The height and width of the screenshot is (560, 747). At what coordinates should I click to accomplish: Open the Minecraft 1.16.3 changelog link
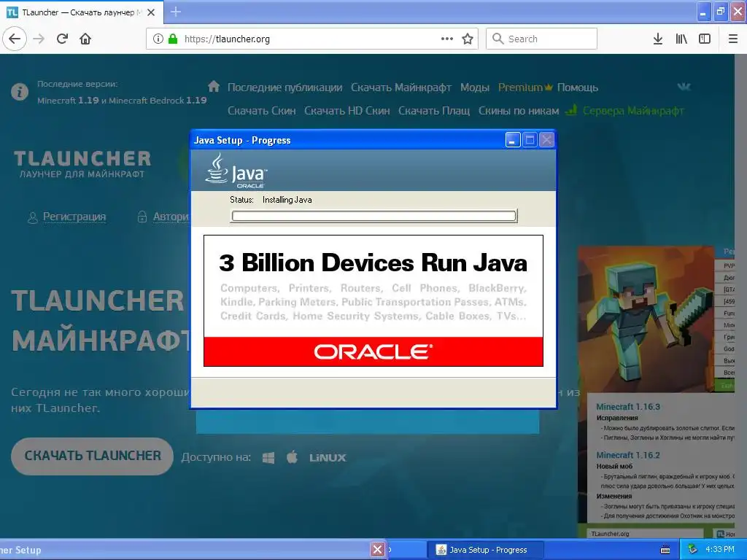[x=628, y=407]
